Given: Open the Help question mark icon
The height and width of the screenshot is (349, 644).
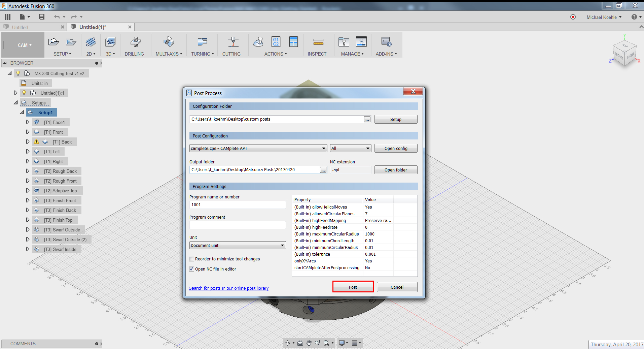Looking at the screenshot, I should click(634, 17).
